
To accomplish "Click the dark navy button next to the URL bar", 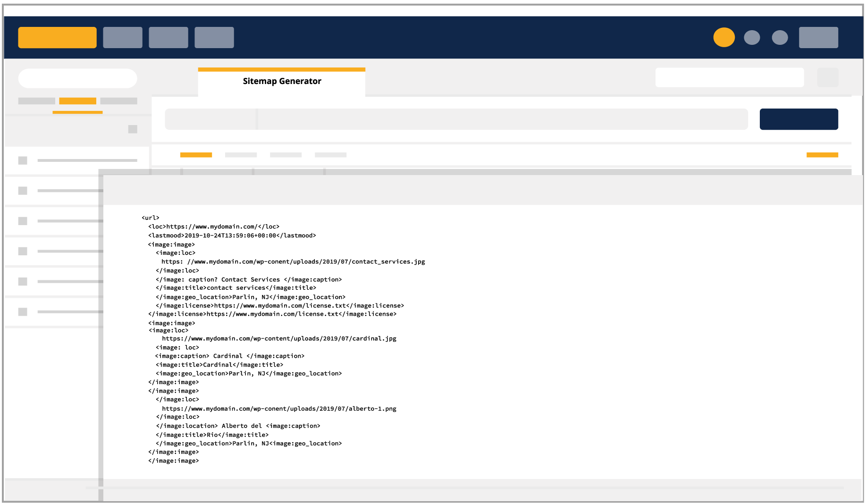I will (799, 119).
